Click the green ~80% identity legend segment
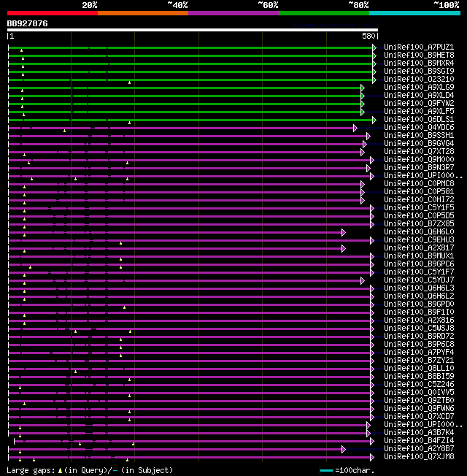467x476 pixels. pos(324,13)
